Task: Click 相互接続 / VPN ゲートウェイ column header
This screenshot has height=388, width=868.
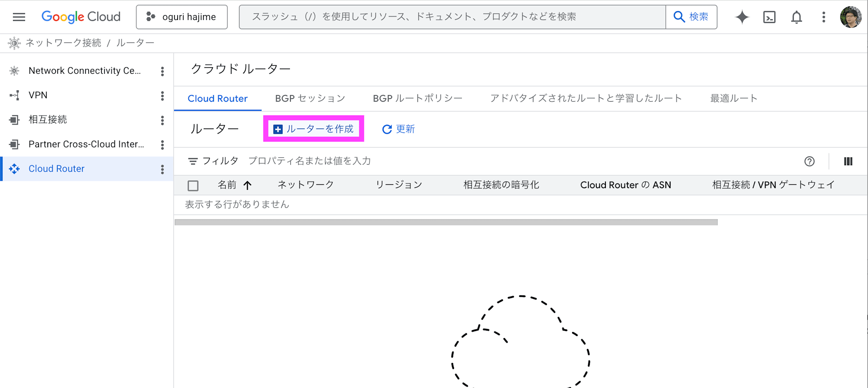Action: tap(773, 185)
